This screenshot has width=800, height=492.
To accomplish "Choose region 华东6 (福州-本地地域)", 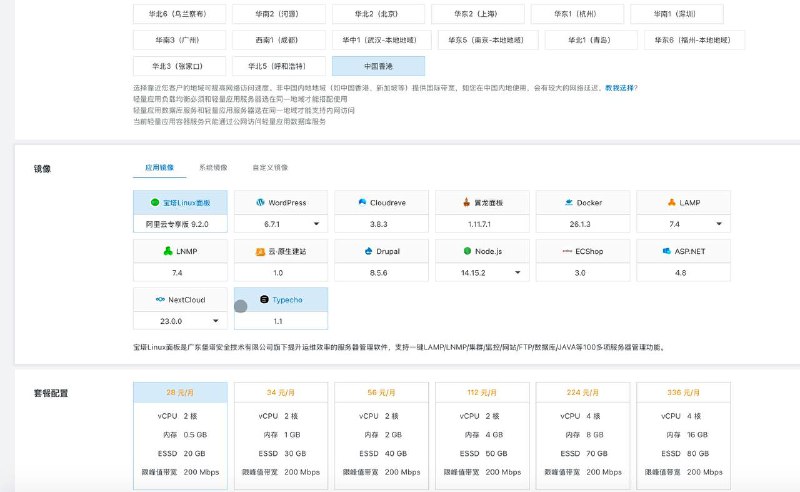I will tap(694, 40).
